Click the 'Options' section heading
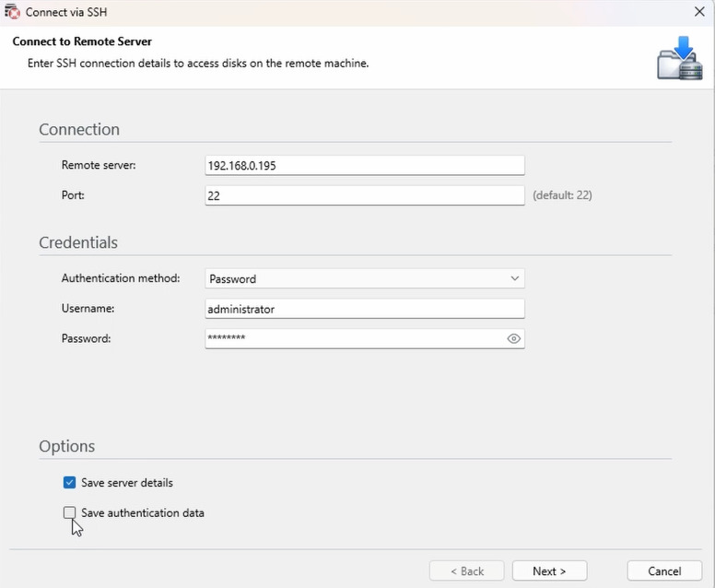The height and width of the screenshot is (588, 715). point(67,446)
